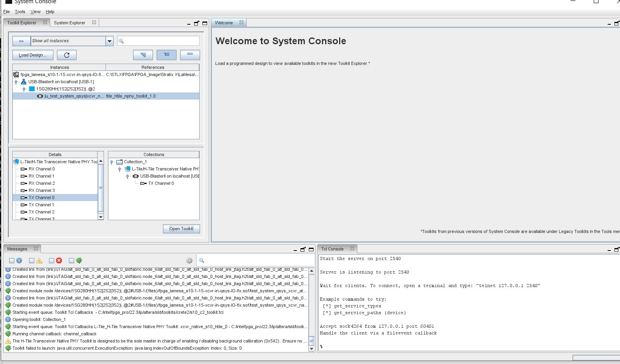620x364 pixels.
Task: Open the View menu
Action: [35, 12]
